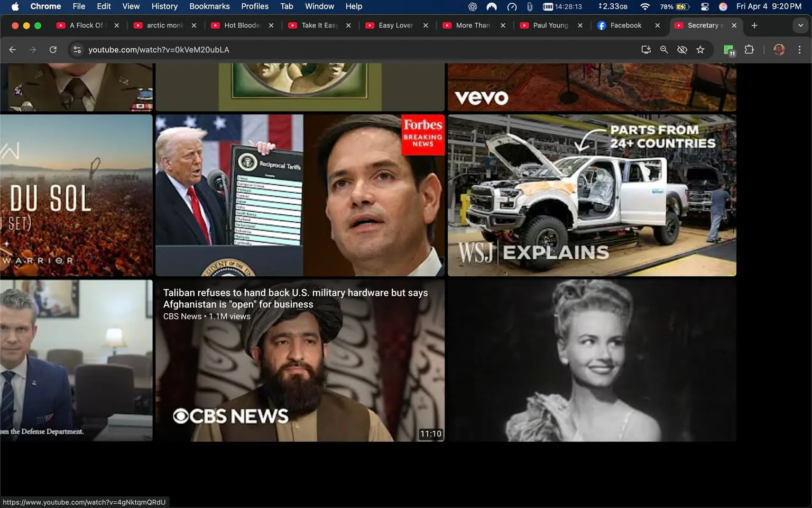Screen dimensions: 812x508
Task: Click the browser back button
Action: tap(12, 49)
